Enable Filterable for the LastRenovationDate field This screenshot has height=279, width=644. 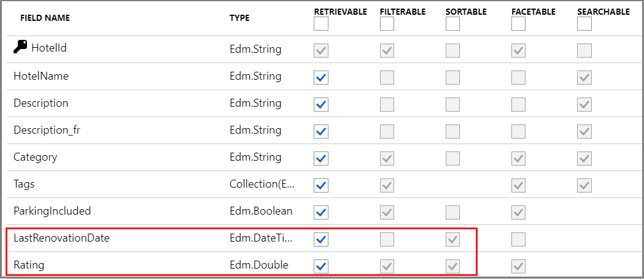pyautogui.click(x=387, y=239)
